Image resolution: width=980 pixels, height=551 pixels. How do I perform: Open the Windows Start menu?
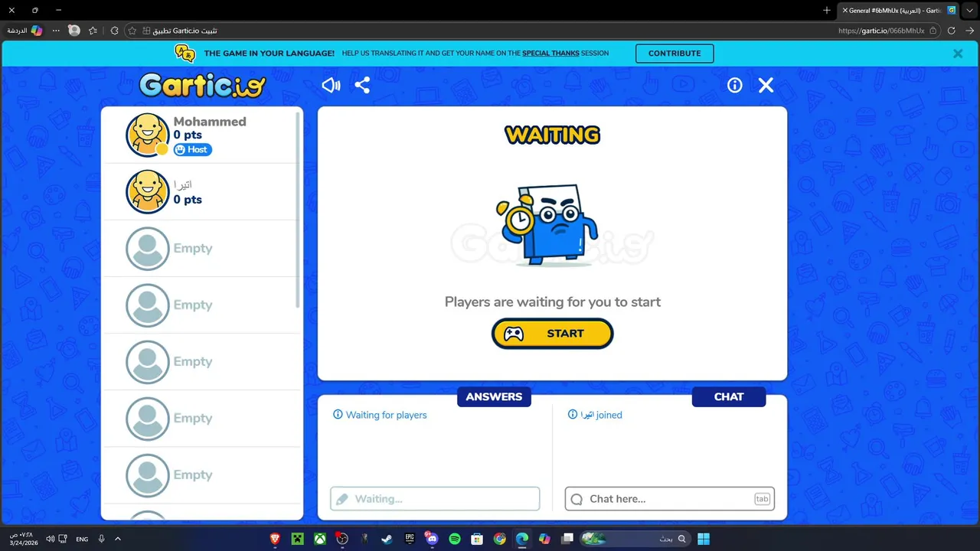[x=704, y=539]
